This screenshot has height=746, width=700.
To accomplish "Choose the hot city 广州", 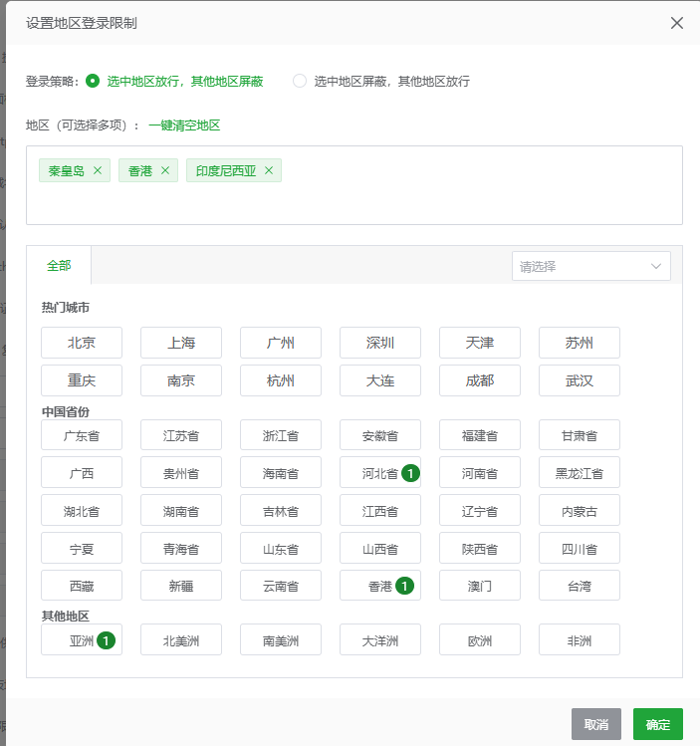I will (x=281, y=343).
